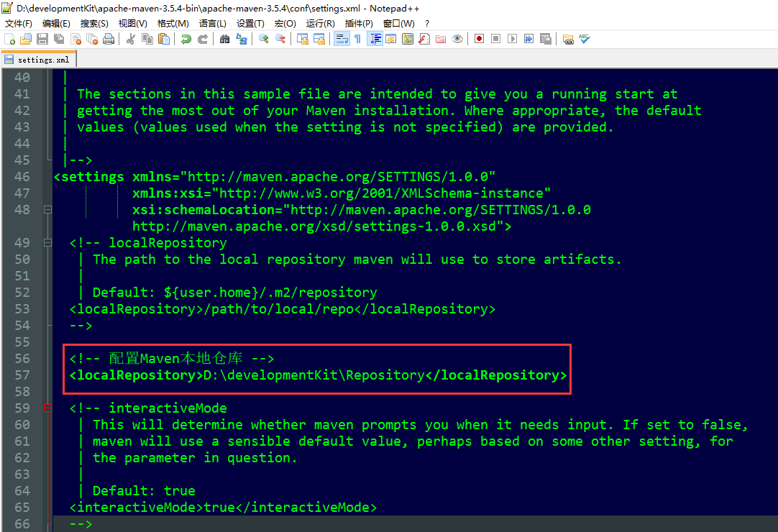Image resolution: width=778 pixels, height=532 pixels.
Task: Open the 视图(V) menu
Action: click(x=132, y=23)
